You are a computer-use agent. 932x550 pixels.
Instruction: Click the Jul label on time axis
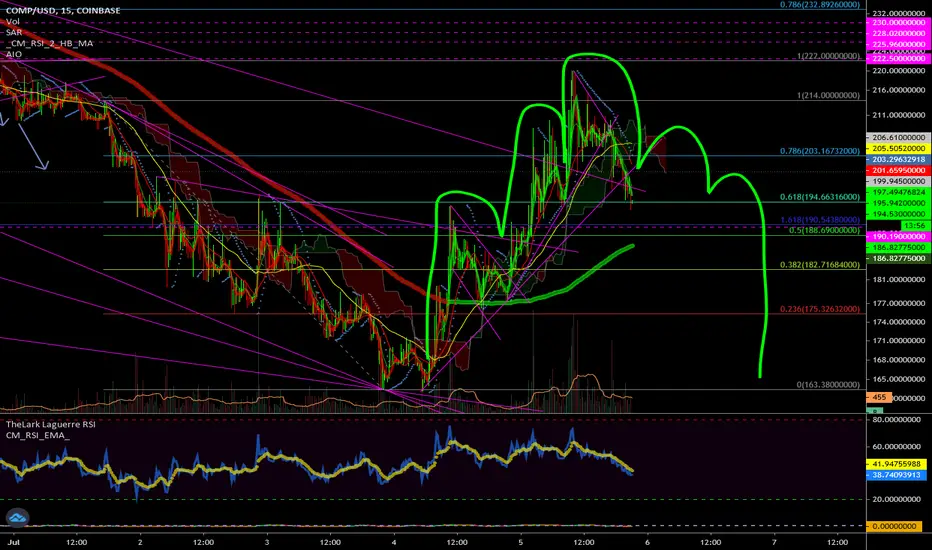(x=12, y=542)
